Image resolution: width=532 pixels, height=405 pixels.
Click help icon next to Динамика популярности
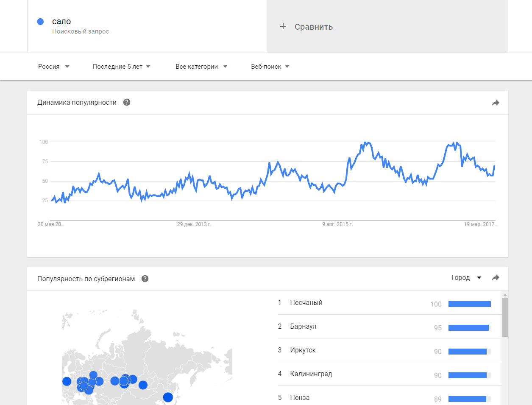(127, 102)
